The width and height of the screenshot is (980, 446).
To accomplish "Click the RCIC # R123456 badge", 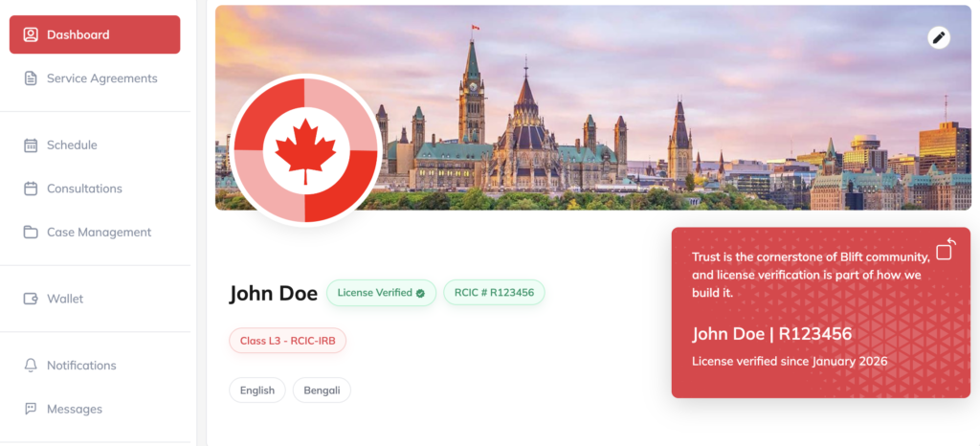I will point(494,292).
